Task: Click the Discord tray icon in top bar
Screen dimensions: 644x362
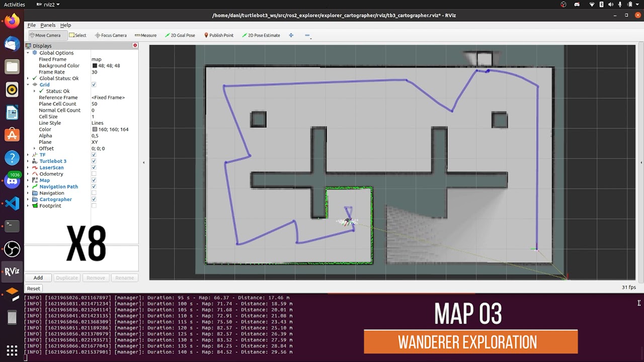Action: point(577,5)
